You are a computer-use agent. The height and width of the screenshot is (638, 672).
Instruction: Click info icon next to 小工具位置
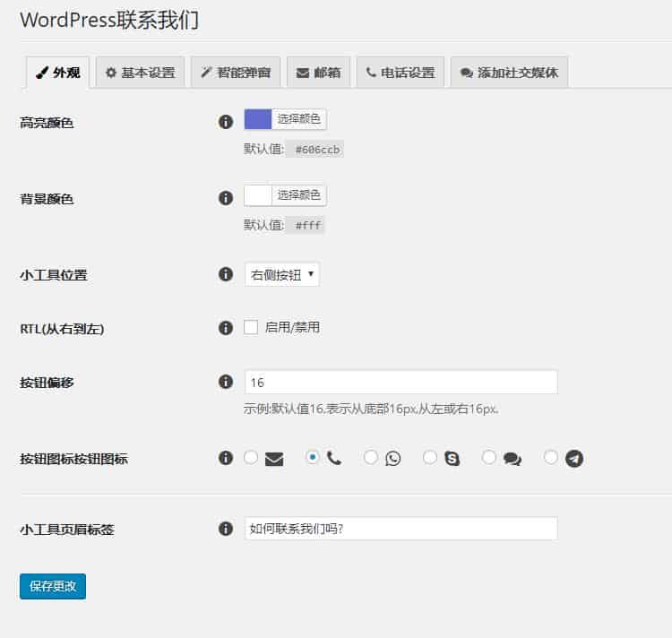pyautogui.click(x=226, y=274)
